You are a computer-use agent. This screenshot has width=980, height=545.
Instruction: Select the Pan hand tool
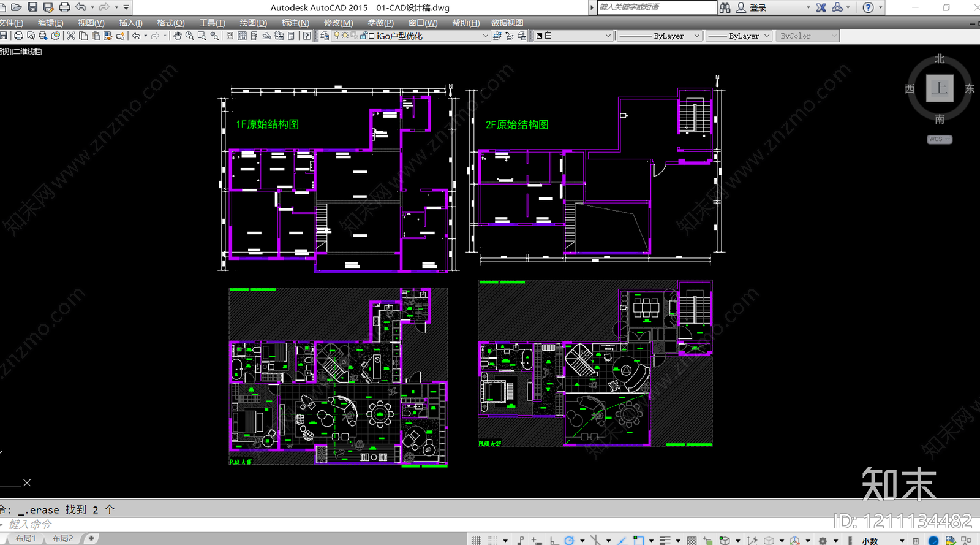pyautogui.click(x=178, y=36)
